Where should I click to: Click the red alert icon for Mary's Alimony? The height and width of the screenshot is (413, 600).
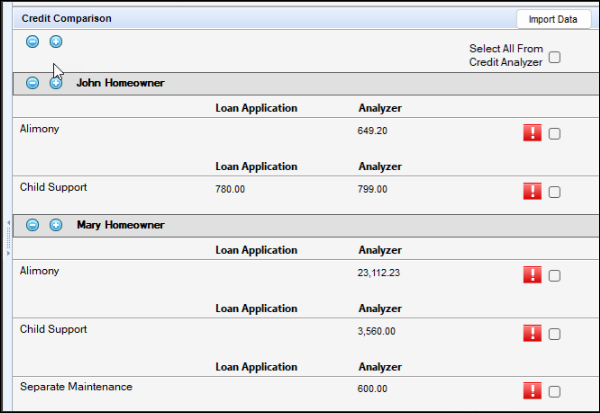(532, 275)
